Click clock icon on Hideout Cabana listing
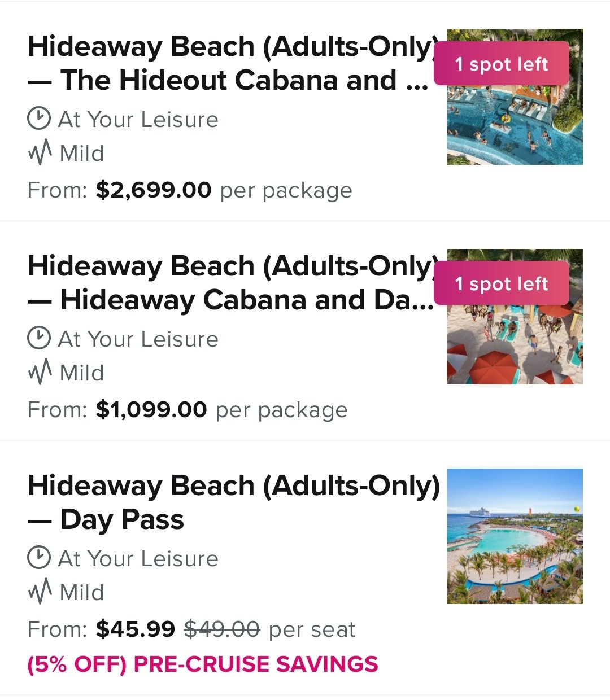The width and height of the screenshot is (610, 700). 38,119
